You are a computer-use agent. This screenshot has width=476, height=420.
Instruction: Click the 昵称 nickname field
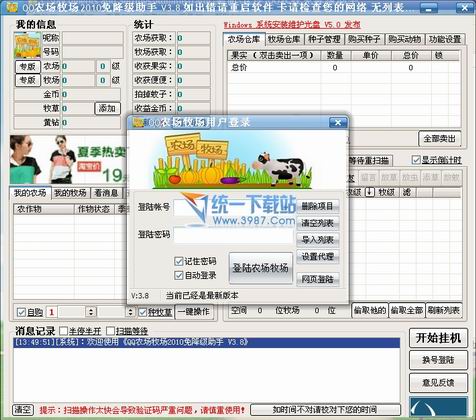tap(93, 38)
